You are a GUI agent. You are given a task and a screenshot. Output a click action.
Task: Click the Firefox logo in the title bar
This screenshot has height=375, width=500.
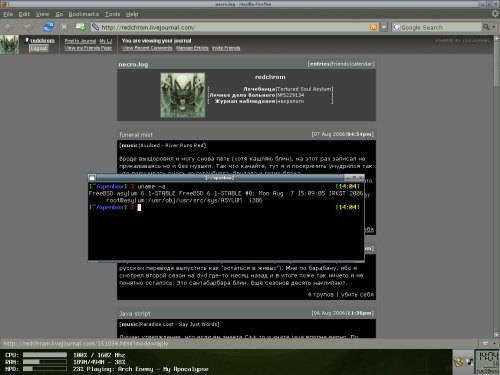(4, 4)
